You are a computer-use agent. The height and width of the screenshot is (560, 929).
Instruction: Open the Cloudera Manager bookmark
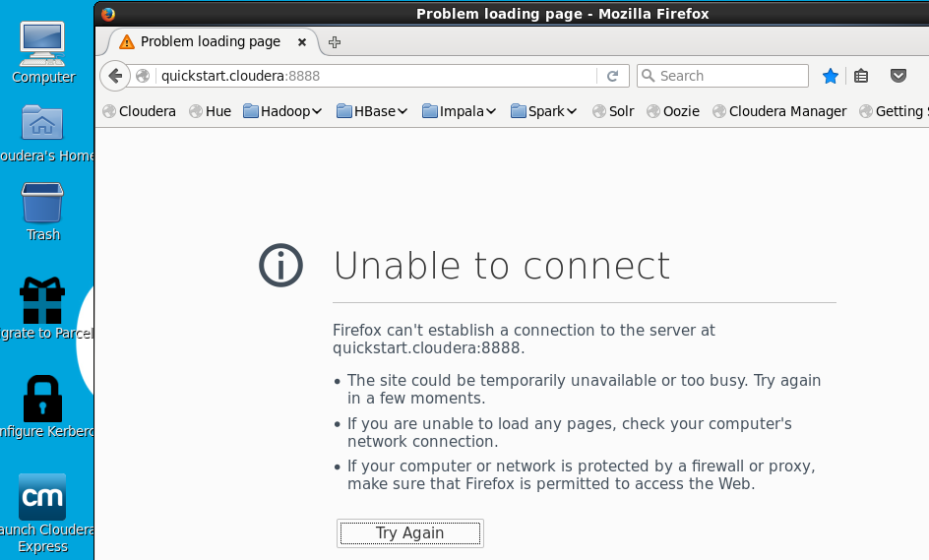tap(779, 111)
